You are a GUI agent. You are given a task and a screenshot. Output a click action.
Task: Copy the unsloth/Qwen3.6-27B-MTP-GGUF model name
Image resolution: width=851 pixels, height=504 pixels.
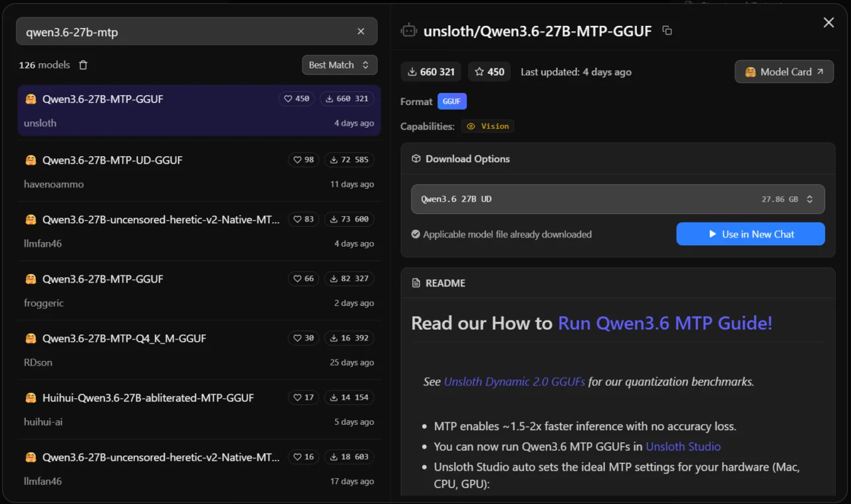click(668, 31)
